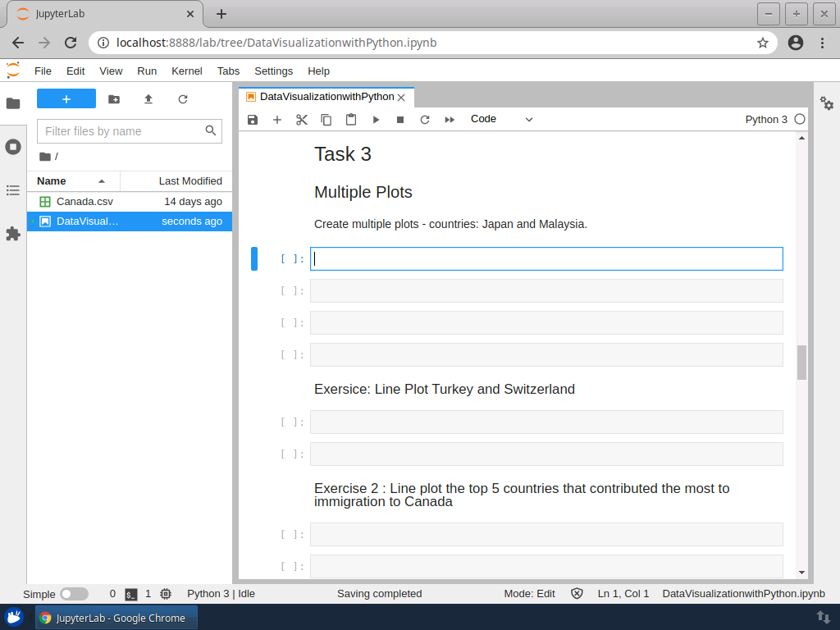Open the Extension Manager puzzle icon

click(13, 234)
